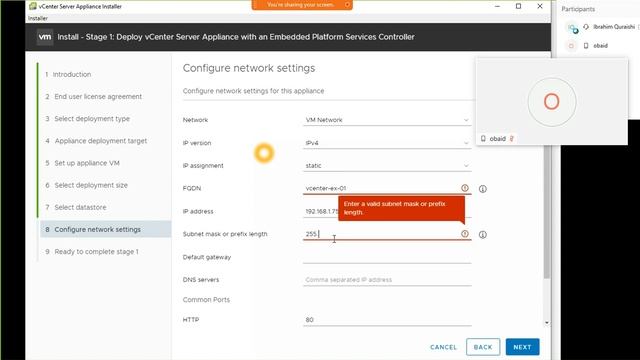Open the IP assignment dropdown
The height and width of the screenshot is (360, 640).
pos(387,166)
